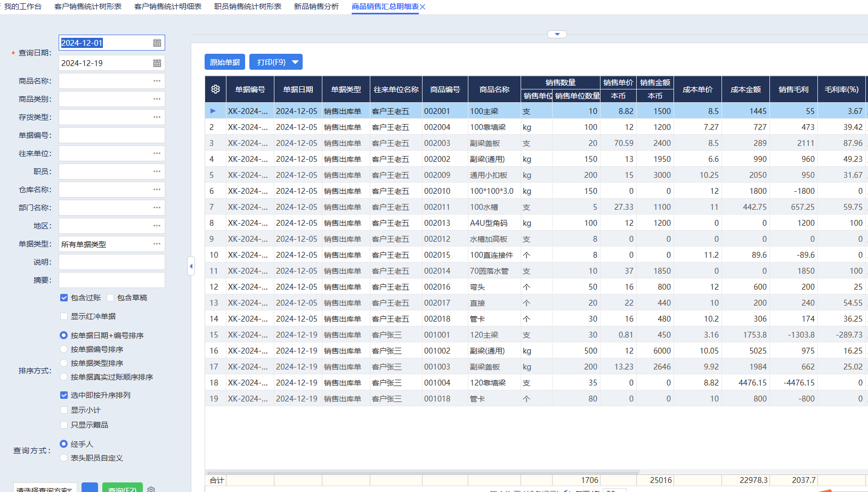The image size is (868, 492).
Task: Switch to 客户销售统计明细表 tab
Action: (168, 6)
